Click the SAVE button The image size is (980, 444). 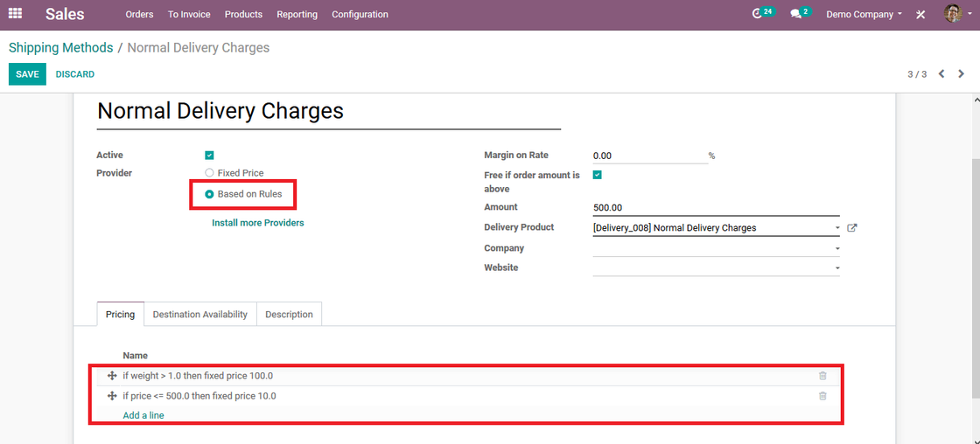tap(27, 73)
